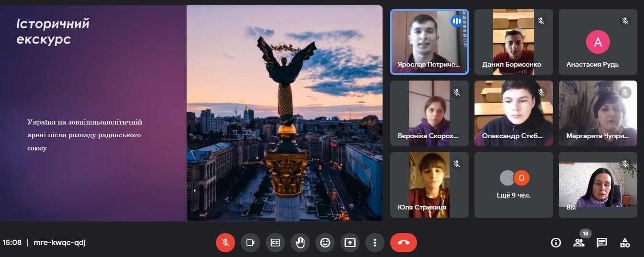Show the participants list panel

579,243
